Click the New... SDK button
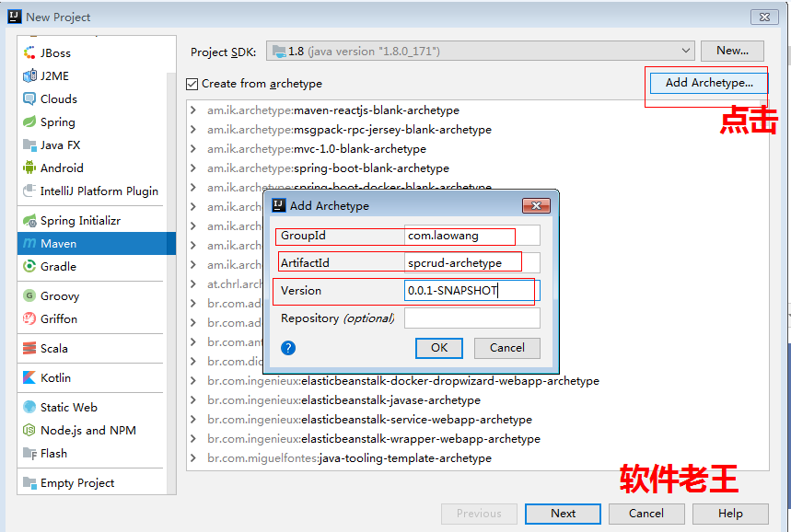 point(732,51)
